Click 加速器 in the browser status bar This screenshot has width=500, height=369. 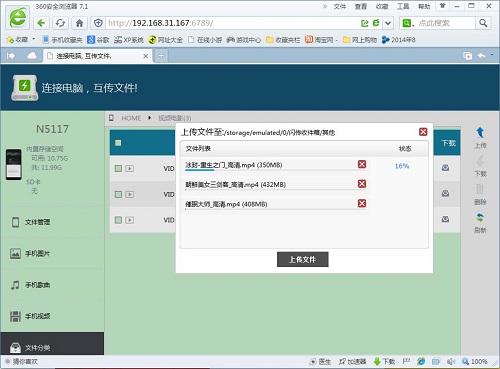(x=353, y=361)
